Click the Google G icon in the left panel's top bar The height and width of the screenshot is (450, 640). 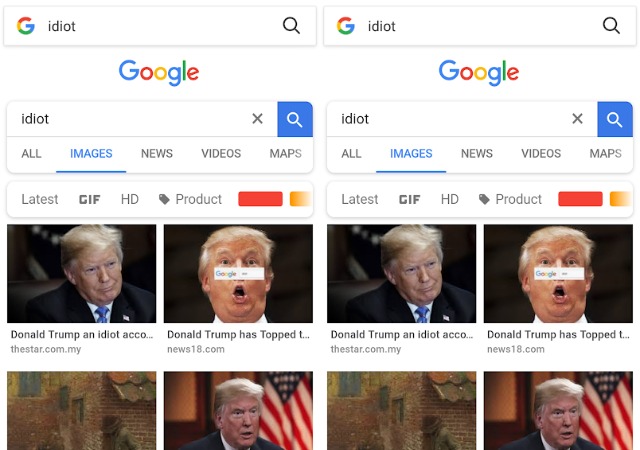pyautogui.click(x=26, y=26)
